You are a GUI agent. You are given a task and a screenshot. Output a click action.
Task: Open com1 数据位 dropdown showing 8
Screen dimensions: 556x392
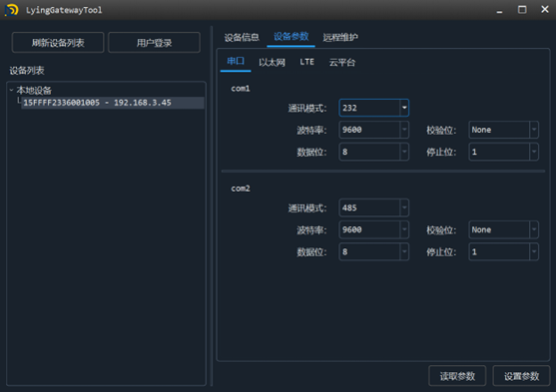[373, 152]
